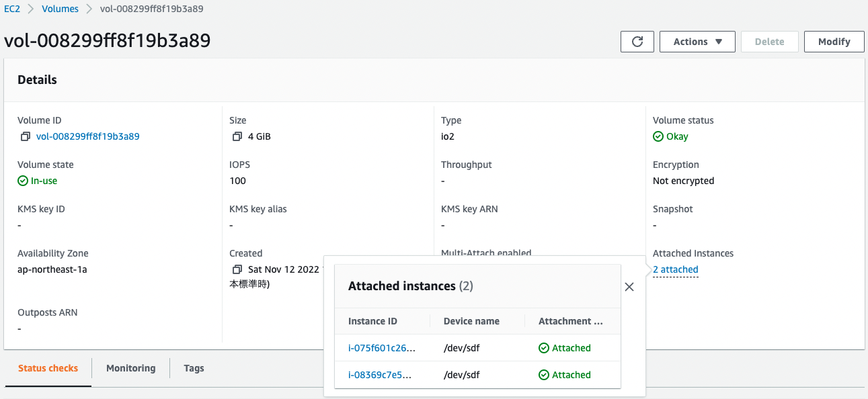Go to EC2 using the breadcrumb link

[12, 9]
